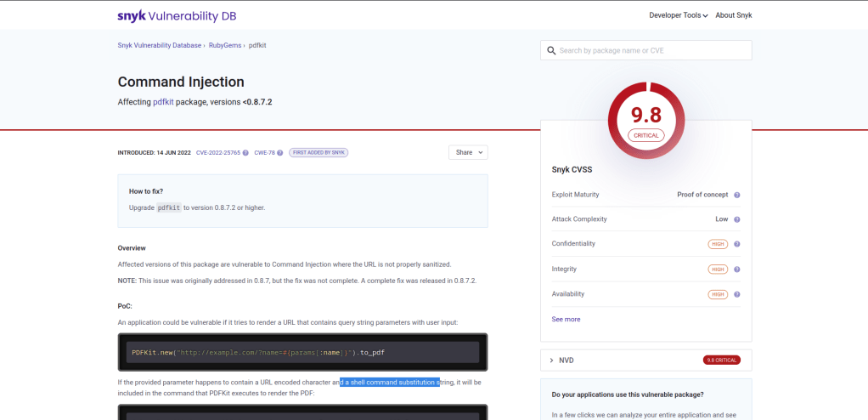Navigate to RubyGems breadcrumb link

(225, 45)
